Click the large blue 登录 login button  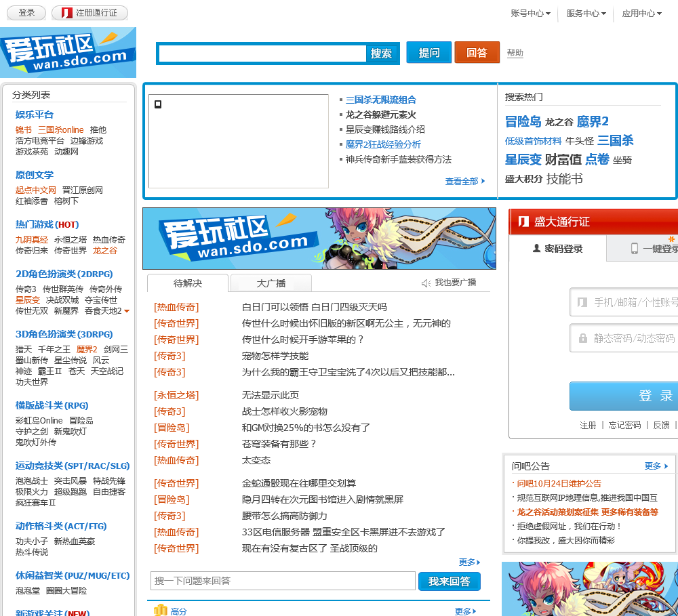point(624,396)
